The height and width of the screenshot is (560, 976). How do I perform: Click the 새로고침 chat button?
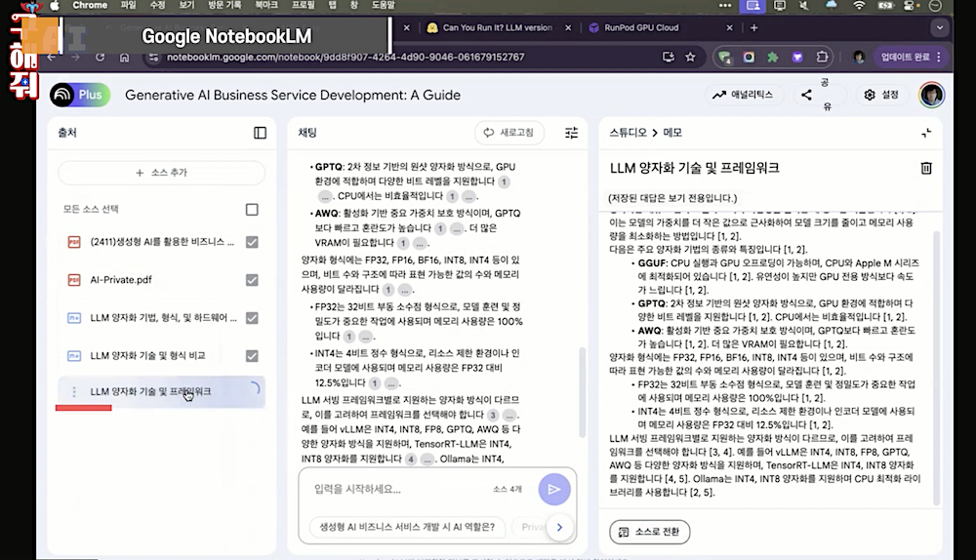click(509, 133)
